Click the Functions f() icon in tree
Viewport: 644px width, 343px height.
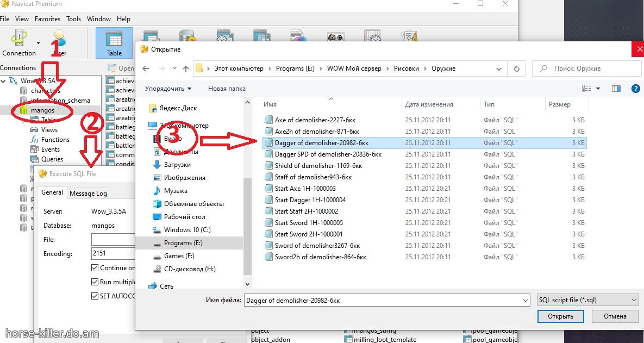[x=34, y=140]
